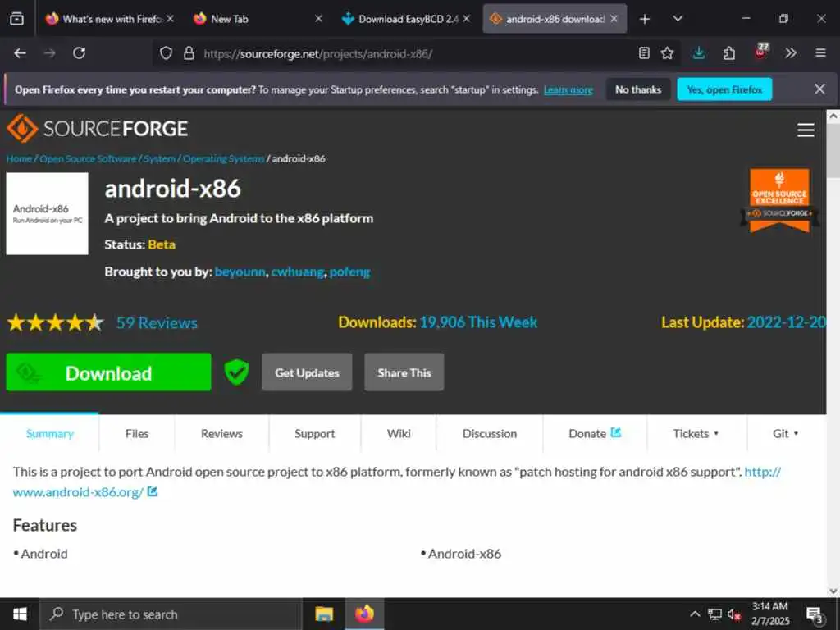Click the Donate tab
Image resolution: width=840 pixels, height=630 pixels.
[595, 433]
